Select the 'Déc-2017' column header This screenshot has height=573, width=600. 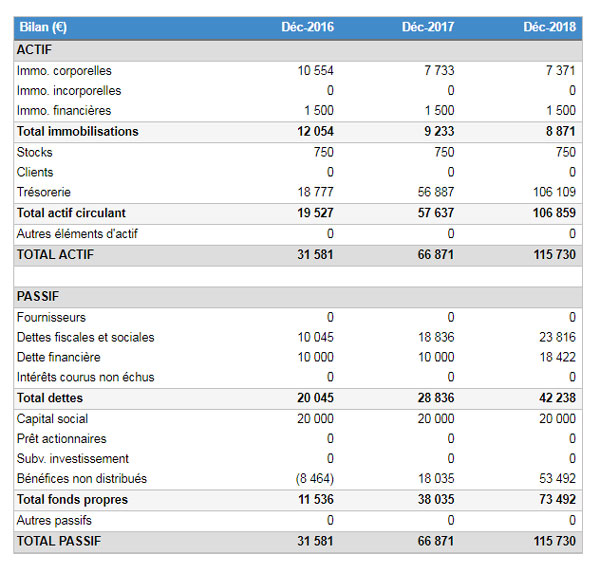click(428, 27)
